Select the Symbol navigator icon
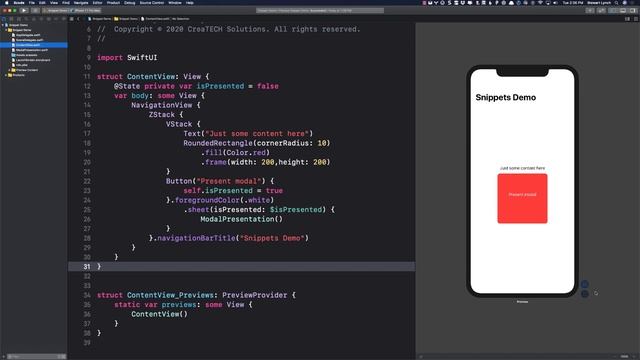 [x=19, y=19]
